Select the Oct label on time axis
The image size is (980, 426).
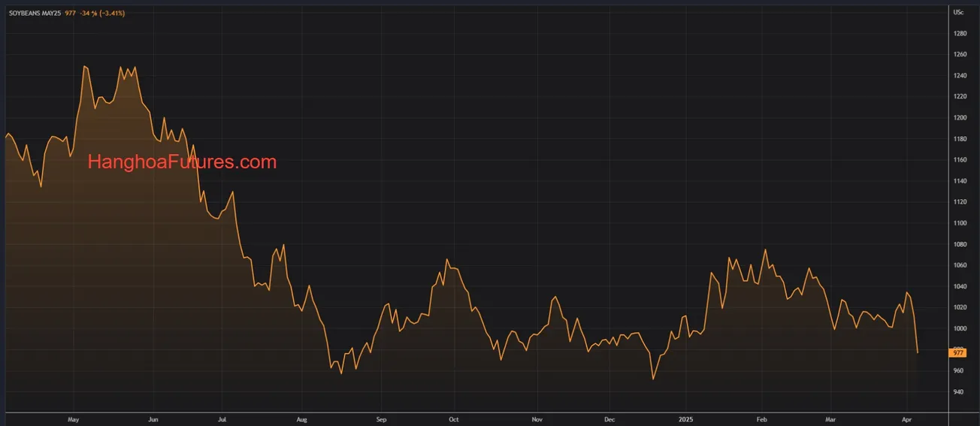point(453,418)
